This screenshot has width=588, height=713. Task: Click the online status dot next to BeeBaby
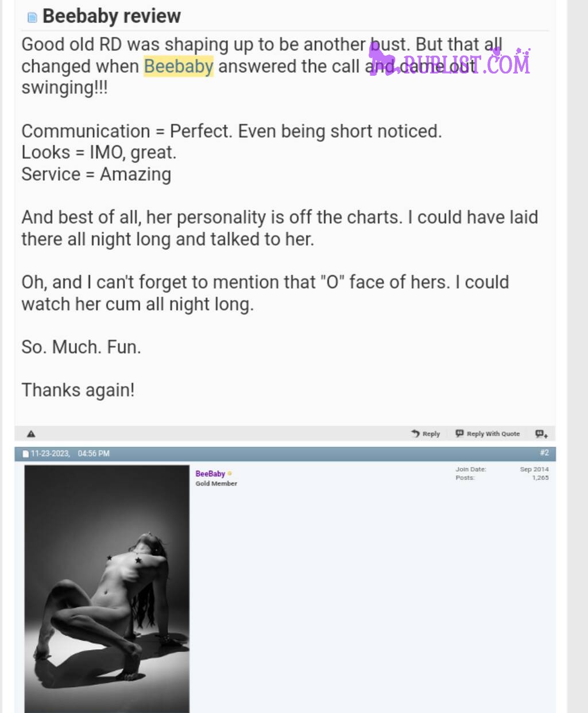tap(230, 474)
